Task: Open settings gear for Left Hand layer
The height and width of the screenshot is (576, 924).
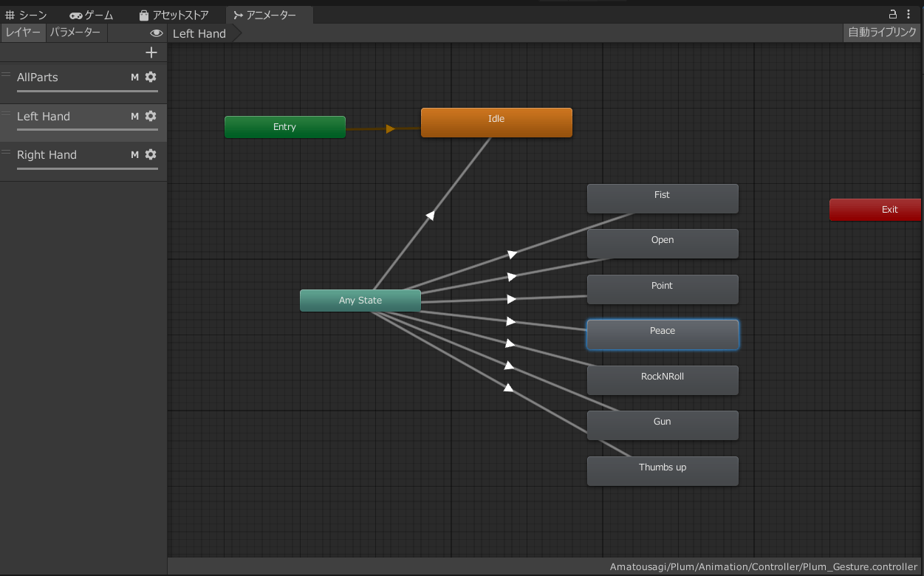Action: 151,116
